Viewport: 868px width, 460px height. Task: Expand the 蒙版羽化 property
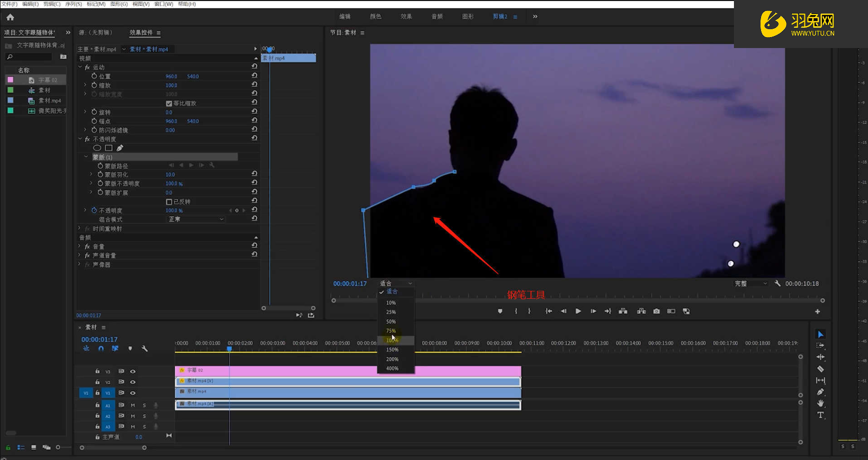click(x=91, y=174)
